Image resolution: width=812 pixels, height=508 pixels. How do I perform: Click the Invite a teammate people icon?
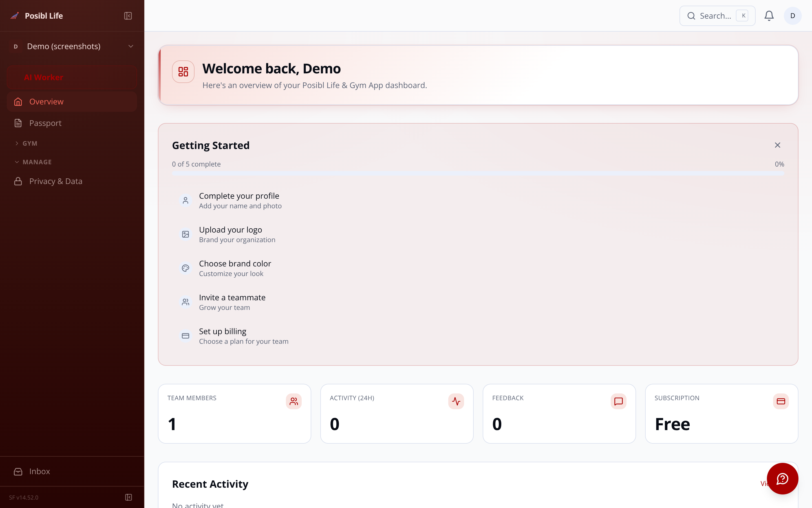point(186,302)
